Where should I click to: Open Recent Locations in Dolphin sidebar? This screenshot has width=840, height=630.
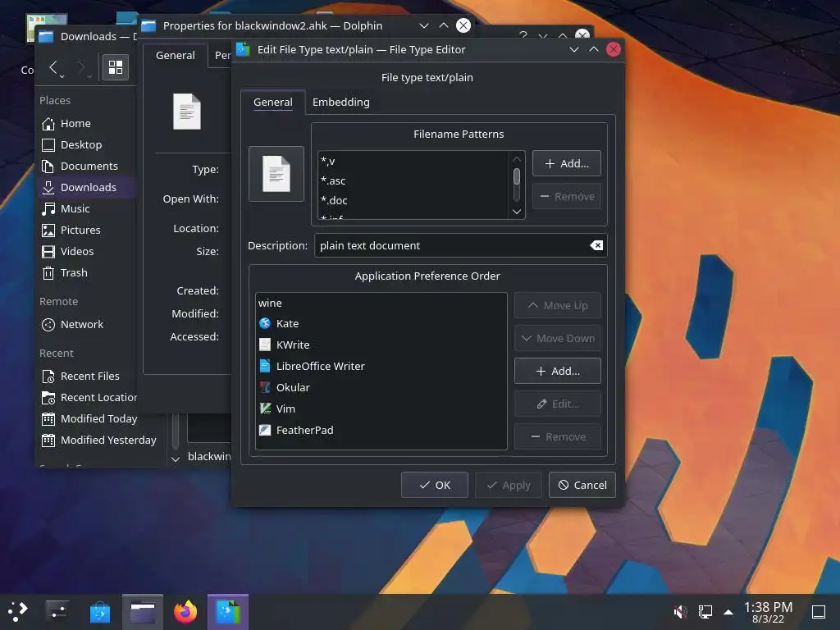click(x=87, y=398)
